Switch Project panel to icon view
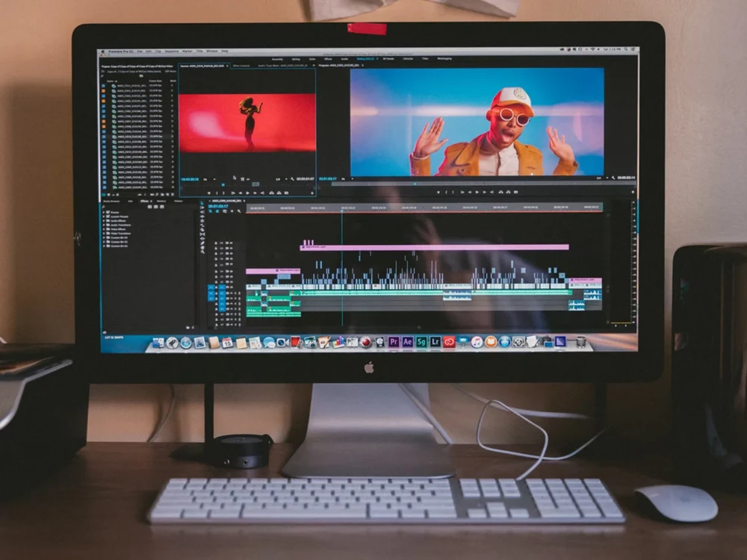 coord(108,195)
